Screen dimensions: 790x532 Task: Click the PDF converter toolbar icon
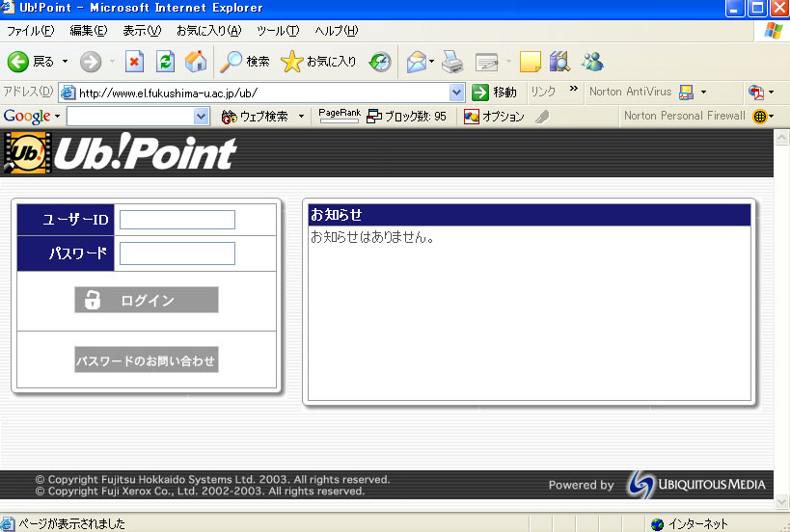(755, 93)
